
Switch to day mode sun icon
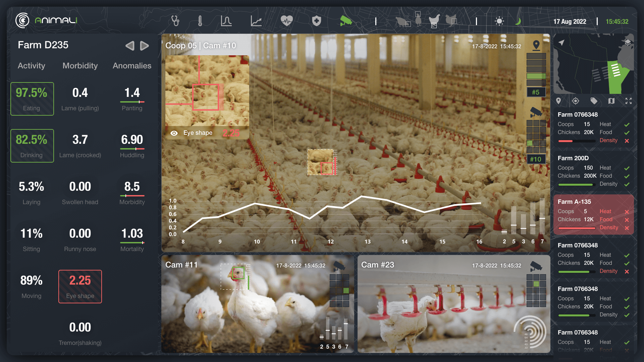click(499, 21)
